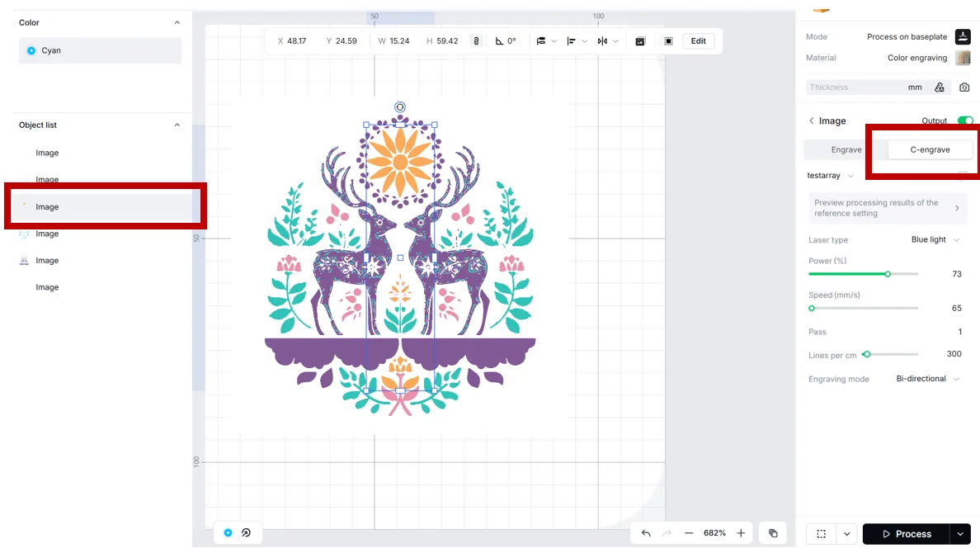This screenshot has height=548, width=980.
Task: Open the Process options dropdown arrow
Action: click(961, 534)
